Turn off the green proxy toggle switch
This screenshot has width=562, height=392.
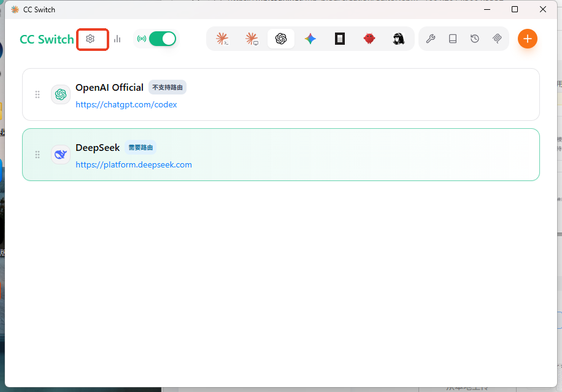click(163, 39)
